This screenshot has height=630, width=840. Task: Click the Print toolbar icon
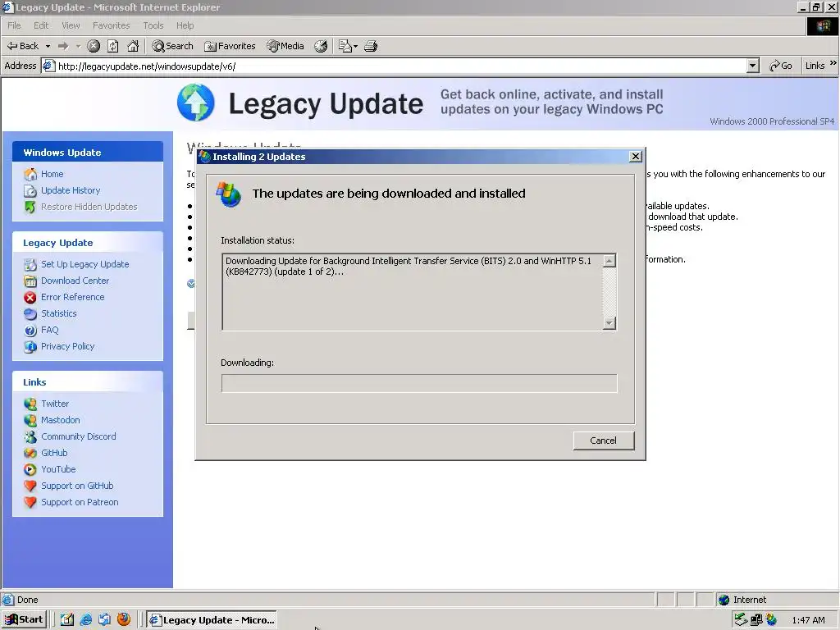371,46
